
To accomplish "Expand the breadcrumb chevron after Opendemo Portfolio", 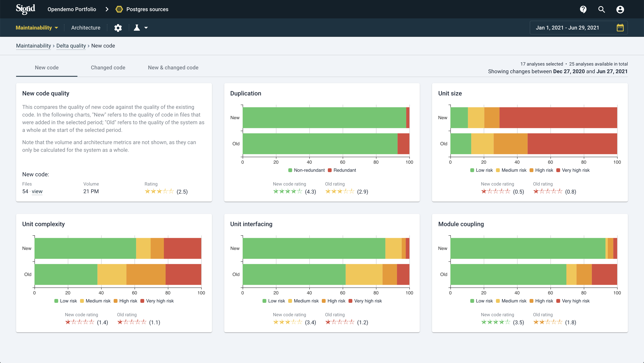I will pos(107,9).
